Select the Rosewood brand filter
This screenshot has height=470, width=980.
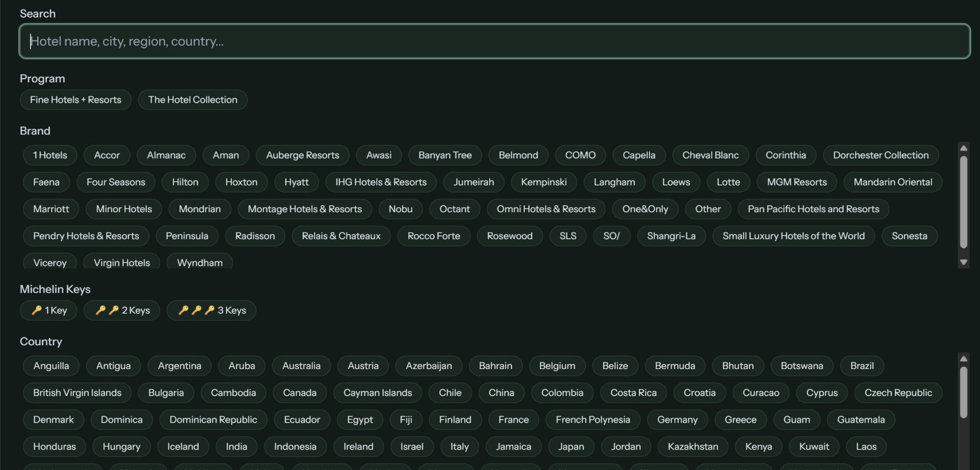click(510, 236)
